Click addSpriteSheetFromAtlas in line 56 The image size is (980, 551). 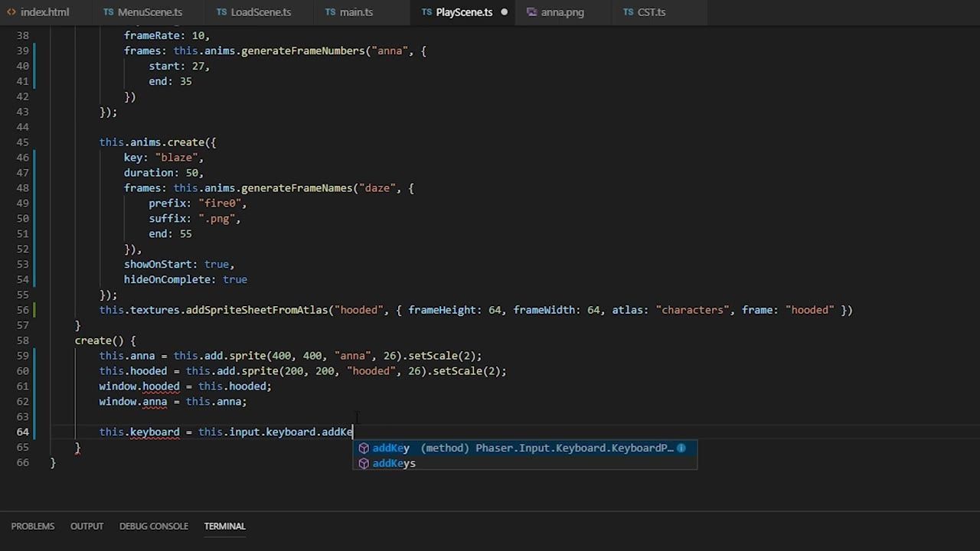(257, 310)
